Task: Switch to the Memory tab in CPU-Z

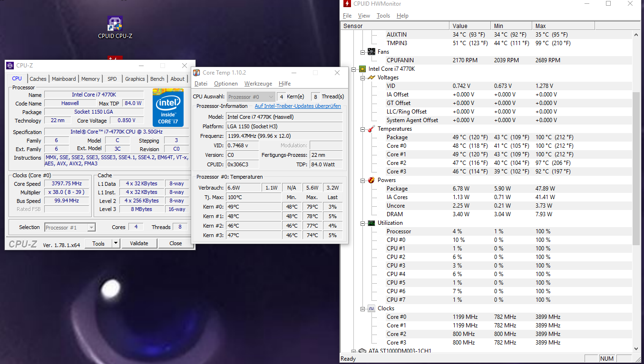Action: click(90, 79)
